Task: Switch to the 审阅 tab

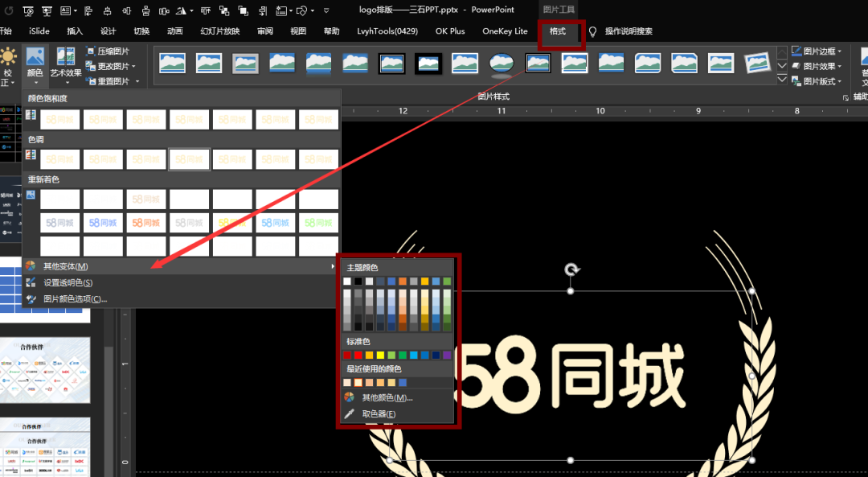Action: 265,31
